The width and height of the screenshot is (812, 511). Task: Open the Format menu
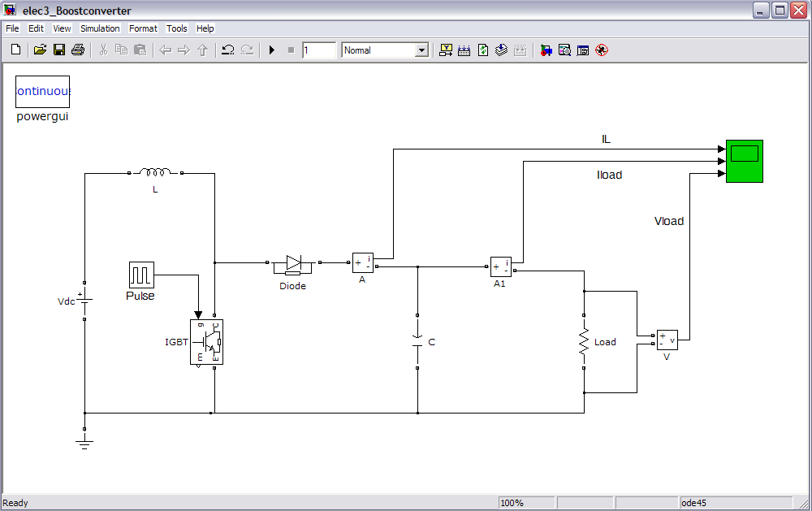143,28
